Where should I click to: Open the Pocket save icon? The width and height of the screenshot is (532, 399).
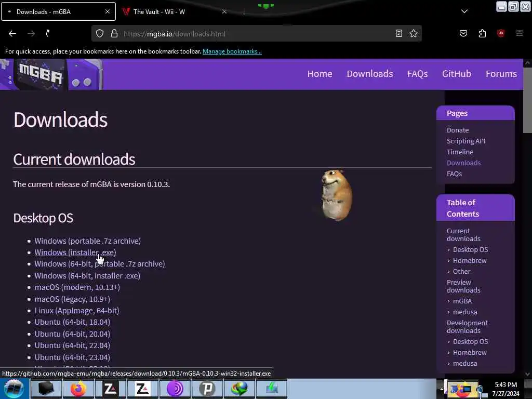[463, 33]
